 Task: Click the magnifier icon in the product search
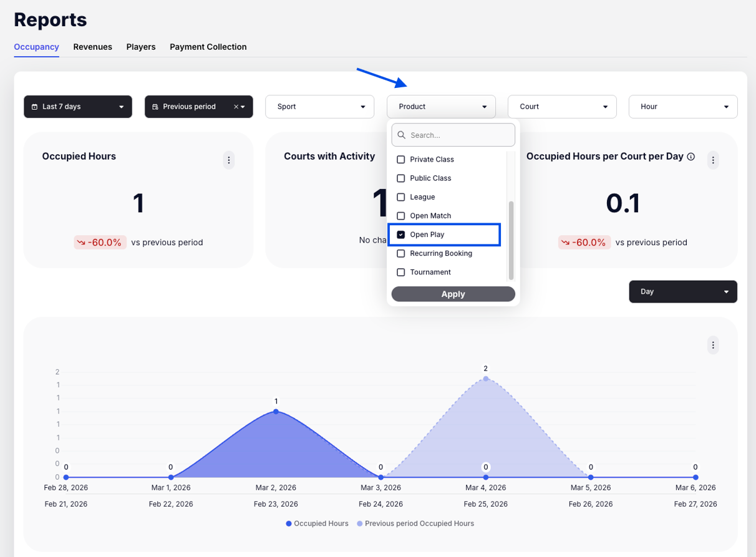tap(401, 135)
